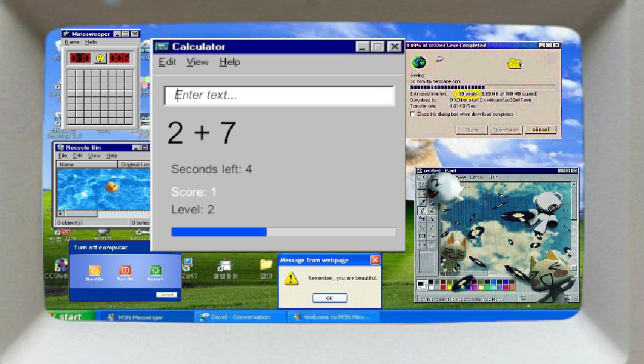Enable close dialog when download completes checkbox
This screenshot has height=364, width=644.
pyautogui.click(x=413, y=114)
